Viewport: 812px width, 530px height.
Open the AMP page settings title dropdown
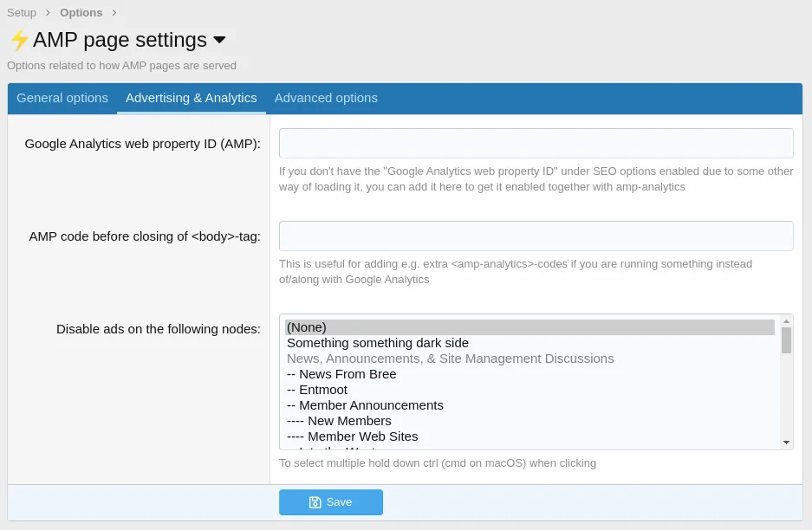pos(219,40)
